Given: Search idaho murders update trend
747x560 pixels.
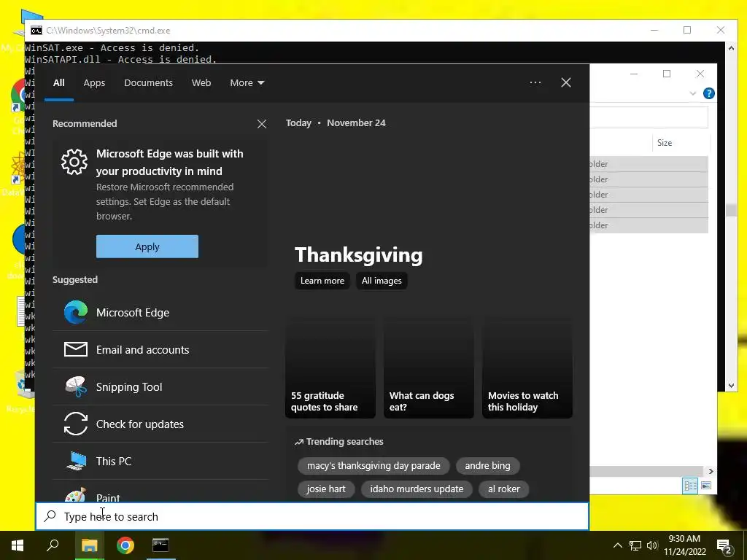Looking at the screenshot, I should pyautogui.click(x=417, y=489).
